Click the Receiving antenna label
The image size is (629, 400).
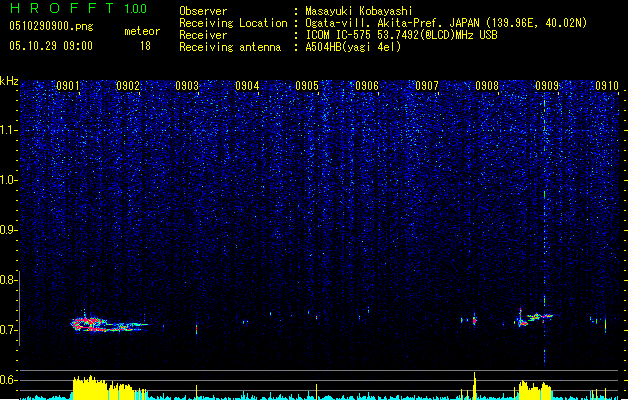230,47
